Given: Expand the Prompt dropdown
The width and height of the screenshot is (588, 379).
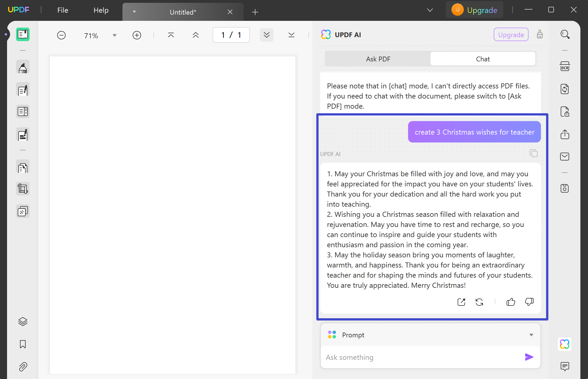Looking at the screenshot, I should click(x=531, y=335).
